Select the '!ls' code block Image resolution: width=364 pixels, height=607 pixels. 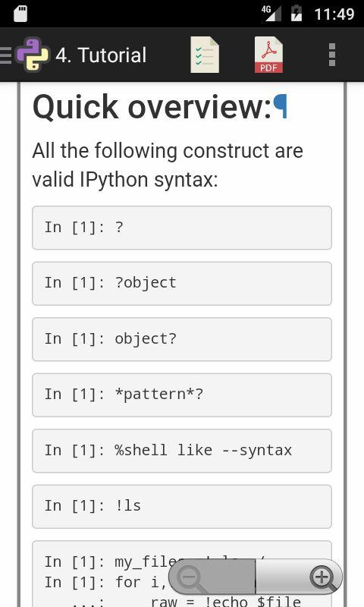click(x=182, y=506)
